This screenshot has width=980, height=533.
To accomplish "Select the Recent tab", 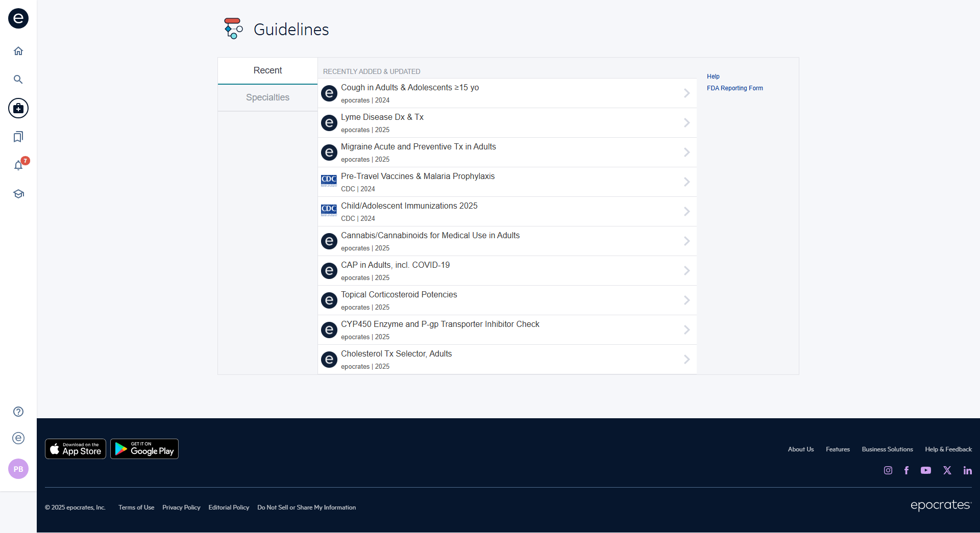I will [x=267, y=70].
